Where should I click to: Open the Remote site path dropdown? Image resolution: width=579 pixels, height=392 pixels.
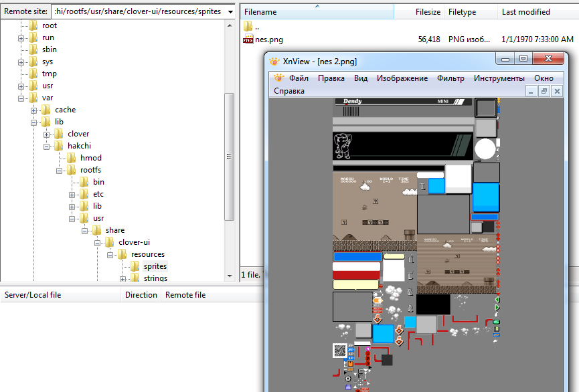[231, 11]
